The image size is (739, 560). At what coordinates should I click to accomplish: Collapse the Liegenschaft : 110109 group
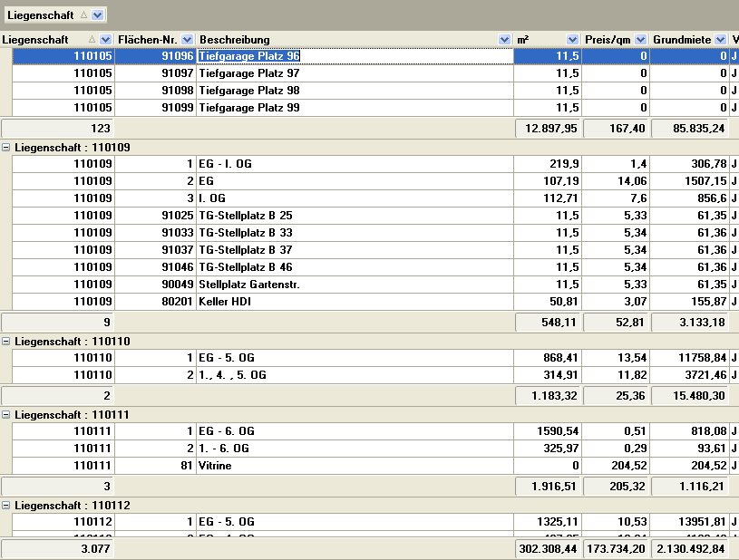pos(6,147)
